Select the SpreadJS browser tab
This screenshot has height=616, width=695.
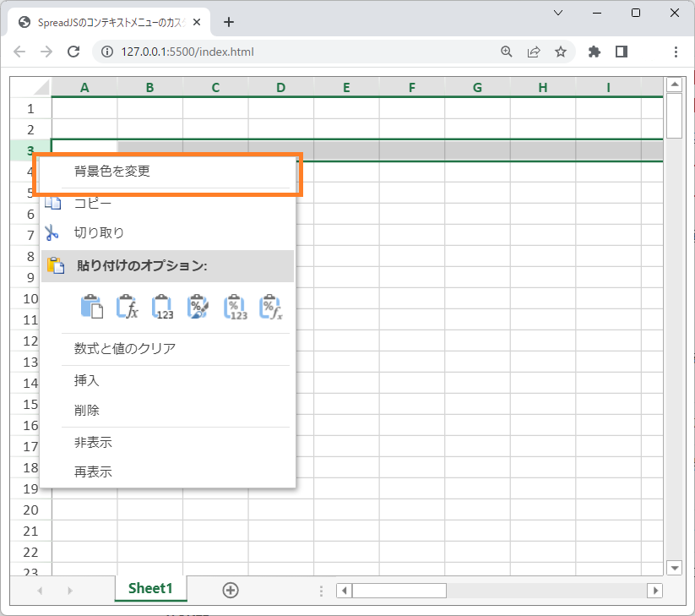[x=109, y=22]
